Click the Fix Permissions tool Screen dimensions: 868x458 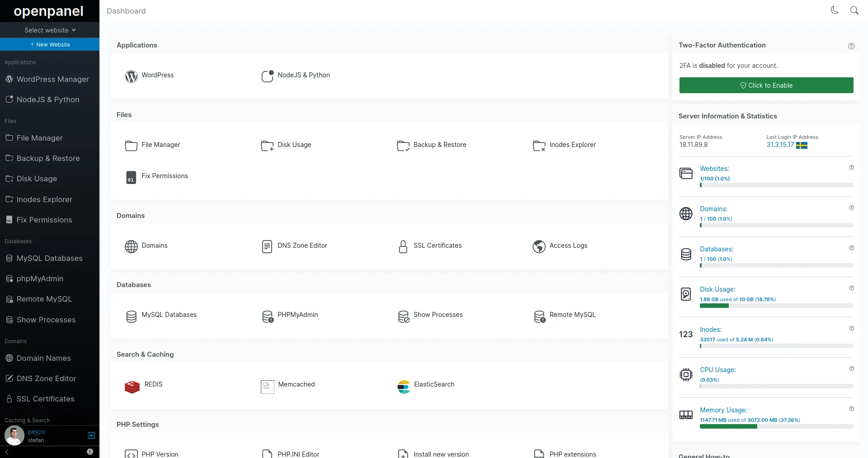[131, 177]
